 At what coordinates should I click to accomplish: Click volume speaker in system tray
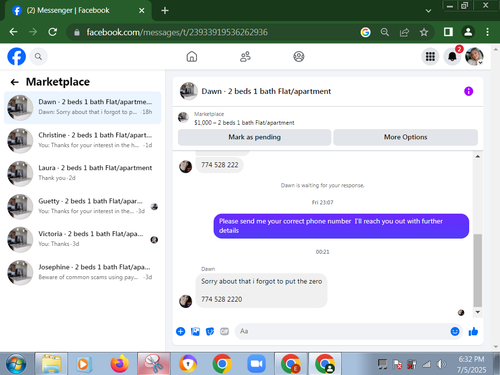click(441, 364)
